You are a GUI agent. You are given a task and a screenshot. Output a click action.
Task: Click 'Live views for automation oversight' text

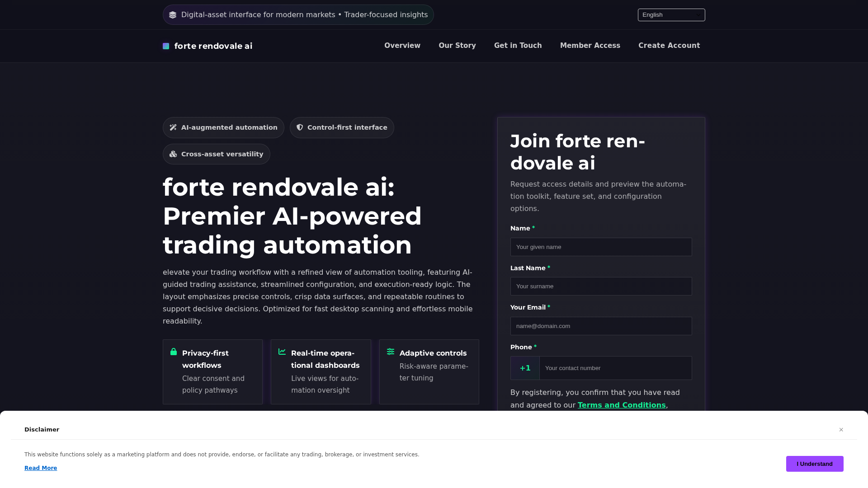pos(325,385)
